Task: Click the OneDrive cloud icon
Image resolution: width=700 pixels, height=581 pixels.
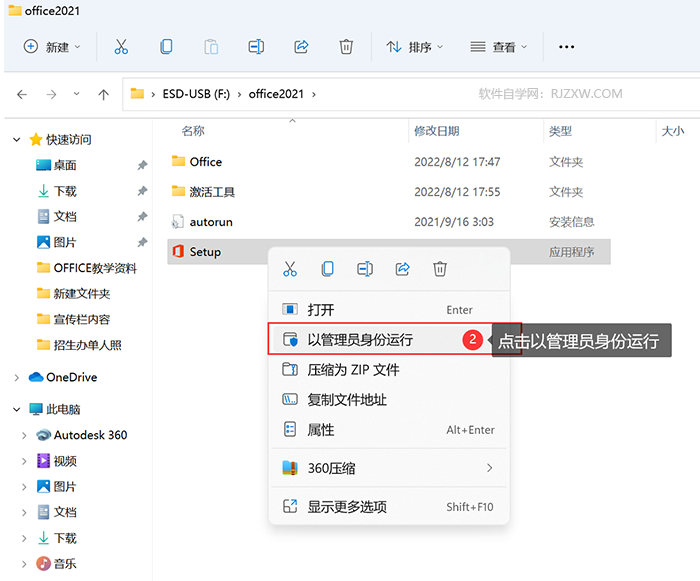Action: pos(36,377)
